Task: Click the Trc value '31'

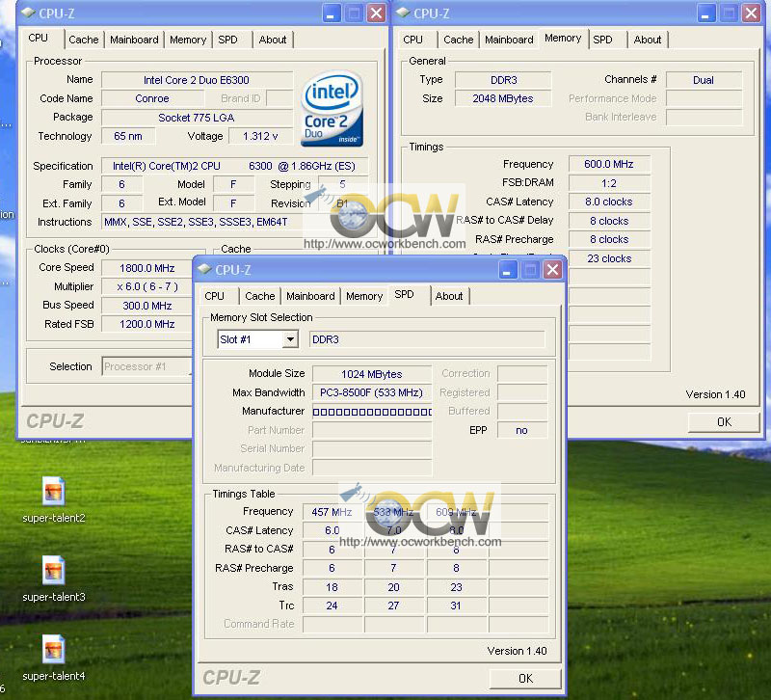Action: [x=456, y=606]
